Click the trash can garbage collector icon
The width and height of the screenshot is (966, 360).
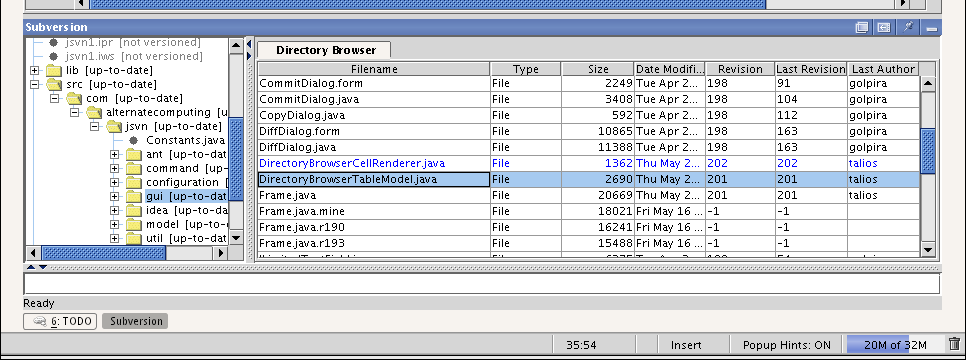(x=954, y=345)
